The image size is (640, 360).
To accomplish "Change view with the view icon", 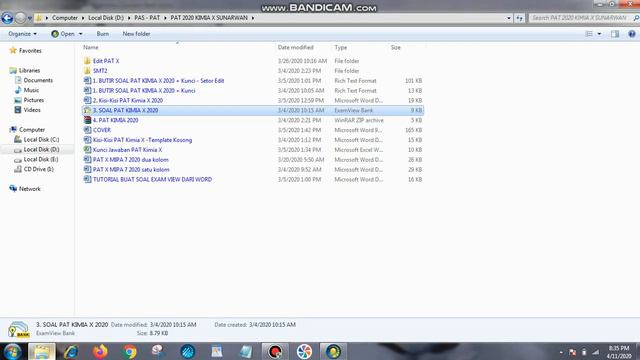I will pyautogui.click(x=589, y=34).
